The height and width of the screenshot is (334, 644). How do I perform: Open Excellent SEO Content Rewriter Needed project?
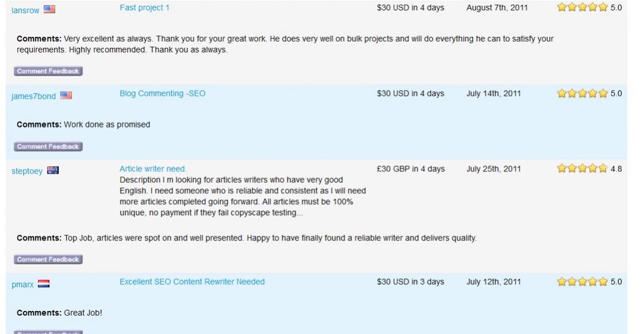pos(192,282)
